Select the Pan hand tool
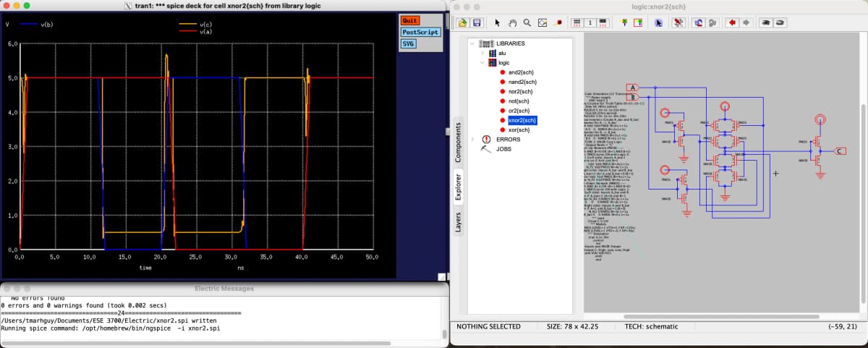The image size is (868, 348). 512,22
